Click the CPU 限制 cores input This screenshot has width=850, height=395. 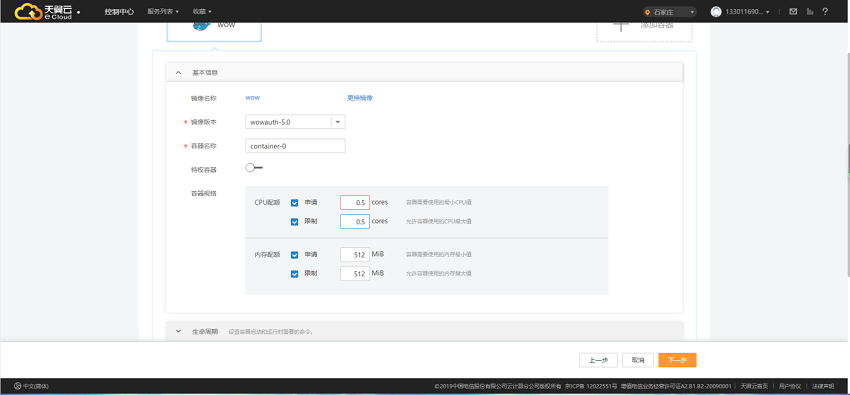click(x=355, y=222)
